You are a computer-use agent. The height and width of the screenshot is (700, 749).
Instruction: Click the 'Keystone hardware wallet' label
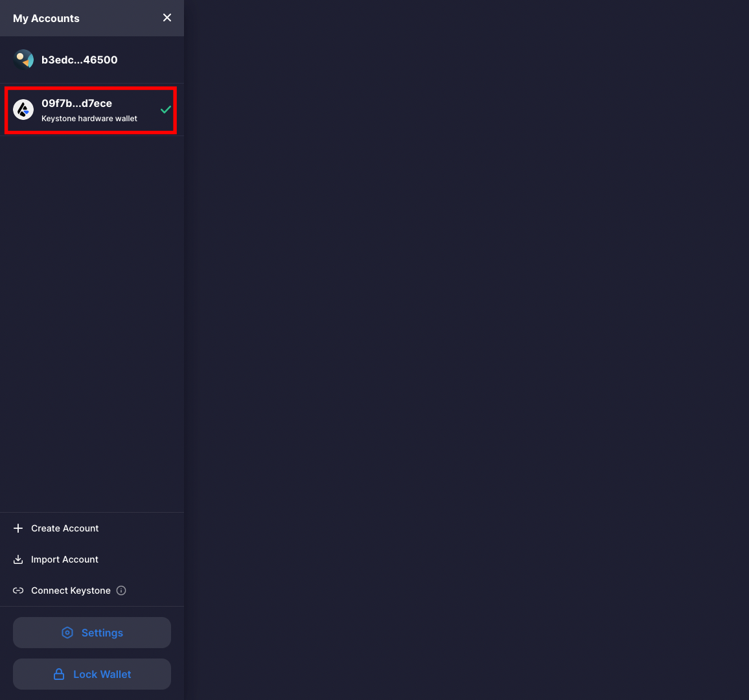point(89,119)
